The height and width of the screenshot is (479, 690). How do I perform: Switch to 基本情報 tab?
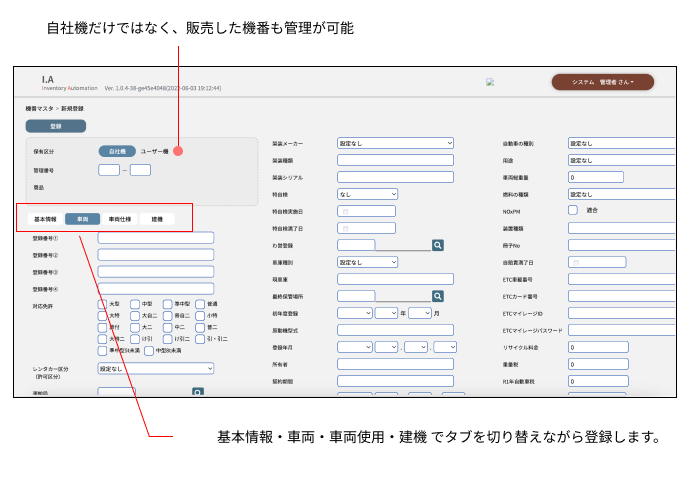(45, 219)
